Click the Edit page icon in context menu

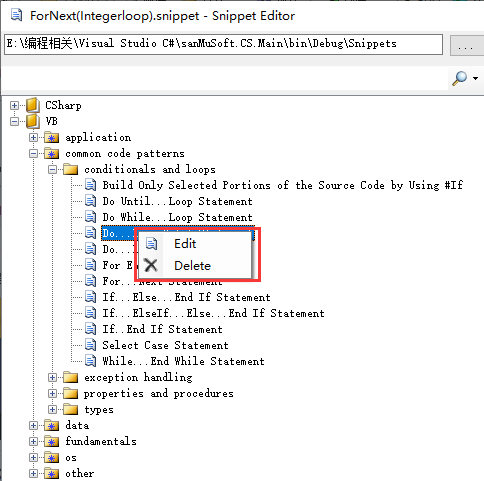point(152,244)
